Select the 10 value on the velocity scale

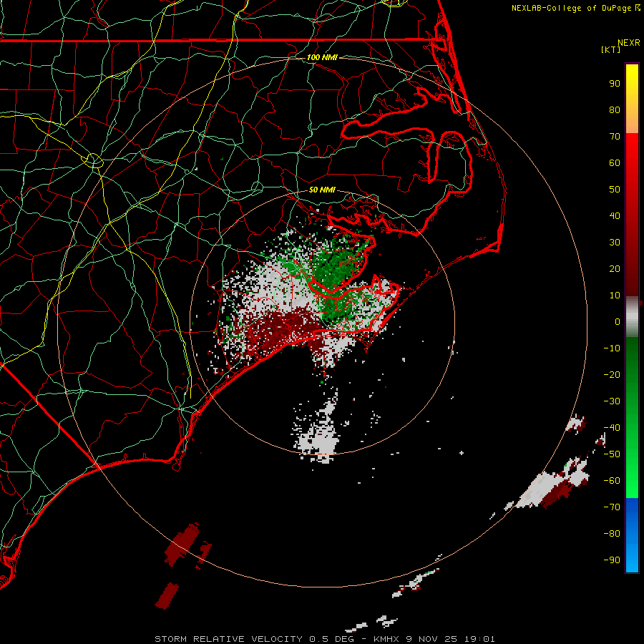[x=615, y=296]
